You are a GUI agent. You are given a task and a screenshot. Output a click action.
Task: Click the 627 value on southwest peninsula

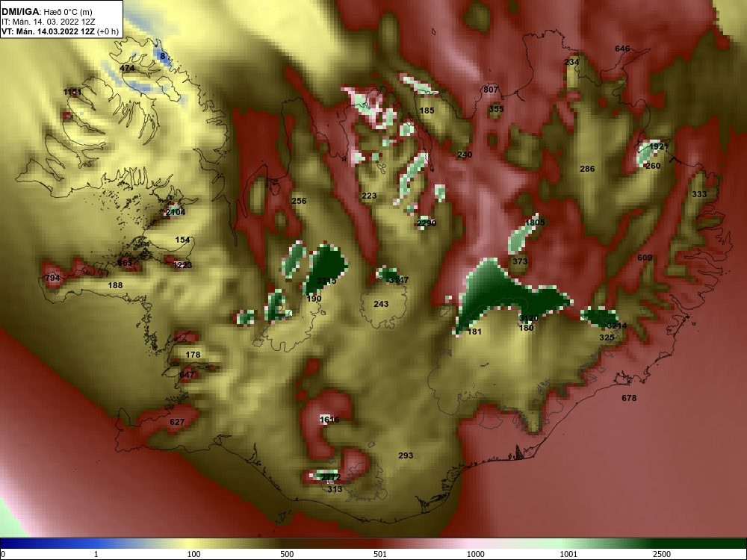click(177, 422)
